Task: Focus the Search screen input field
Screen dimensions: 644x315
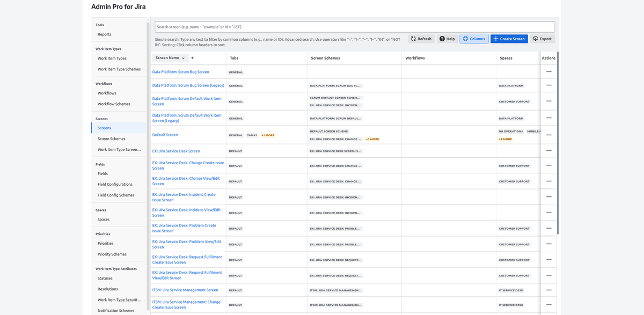Action: click(355, 27)
